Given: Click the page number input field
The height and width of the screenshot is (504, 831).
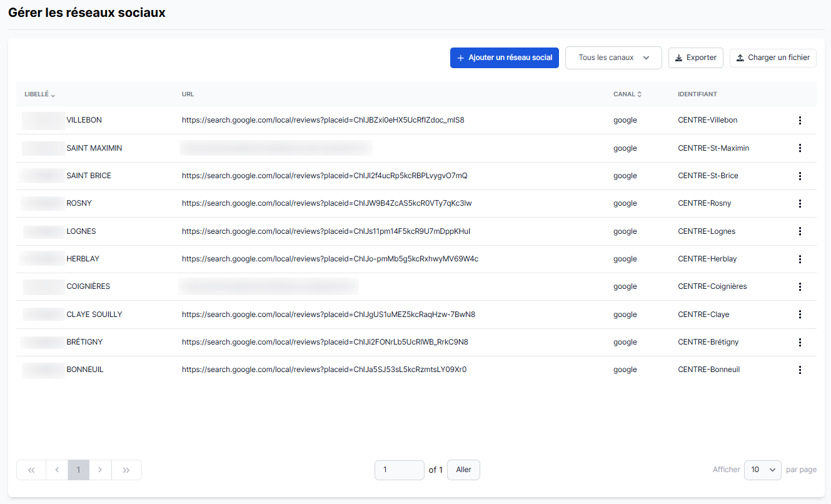Looking at the screenshot, I should click(x=399, y=470).
